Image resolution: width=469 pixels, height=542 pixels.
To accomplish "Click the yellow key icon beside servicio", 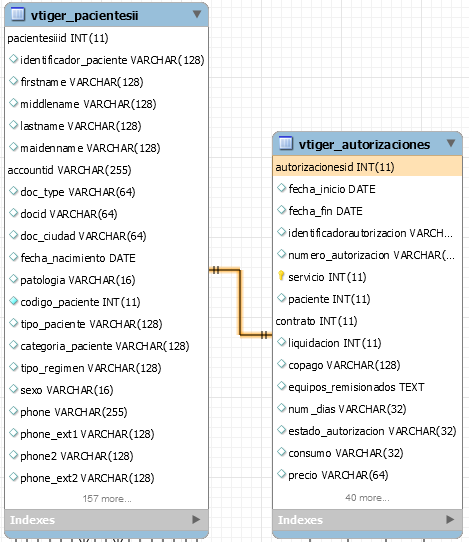I will click(x=281, y=276).
